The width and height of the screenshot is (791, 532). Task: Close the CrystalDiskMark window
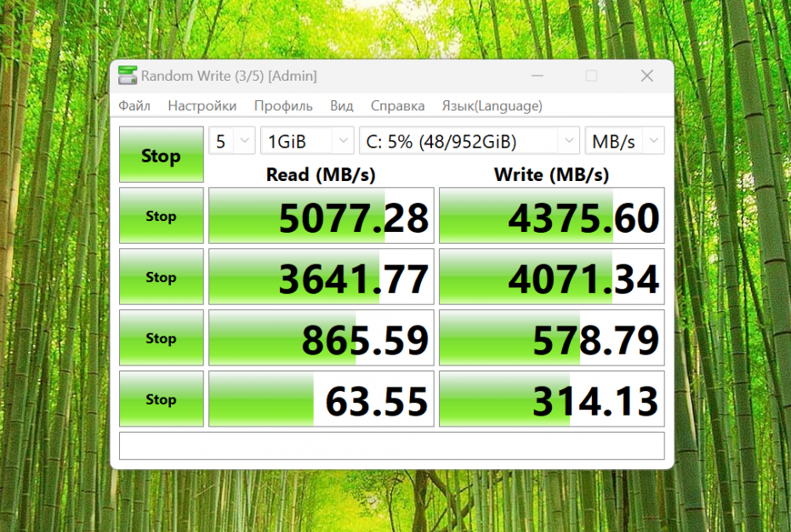coord(646,76)
